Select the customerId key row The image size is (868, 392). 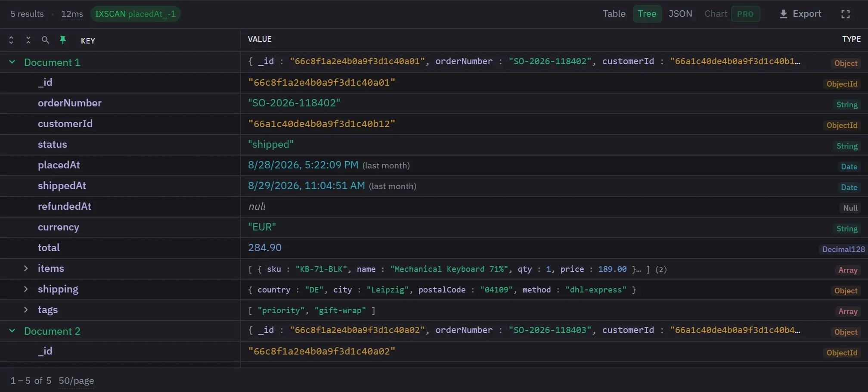point(65,124)
